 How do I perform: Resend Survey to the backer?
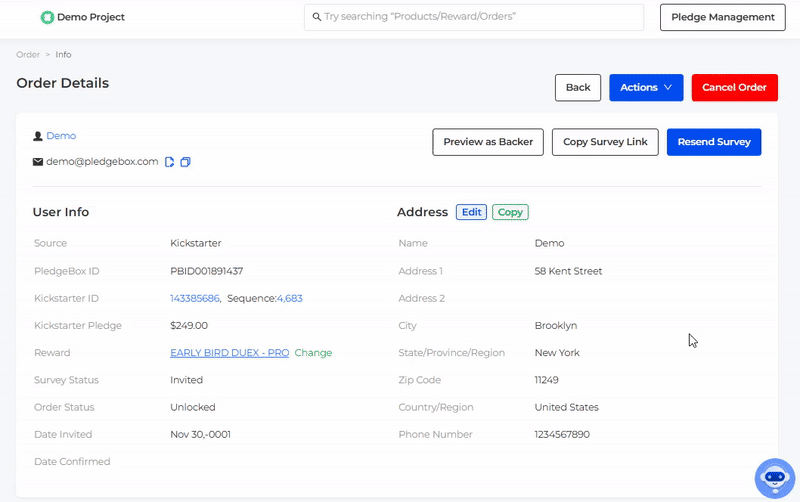[x=714, y=142]
